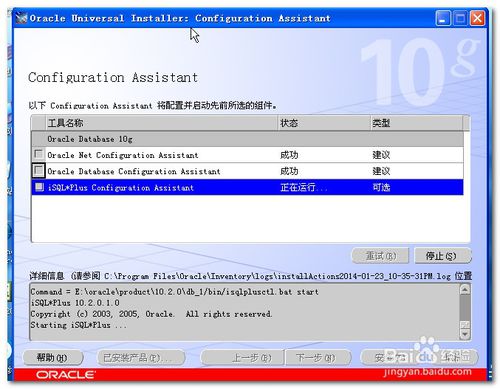Minimize the Oracle installer window

point(443,18)
